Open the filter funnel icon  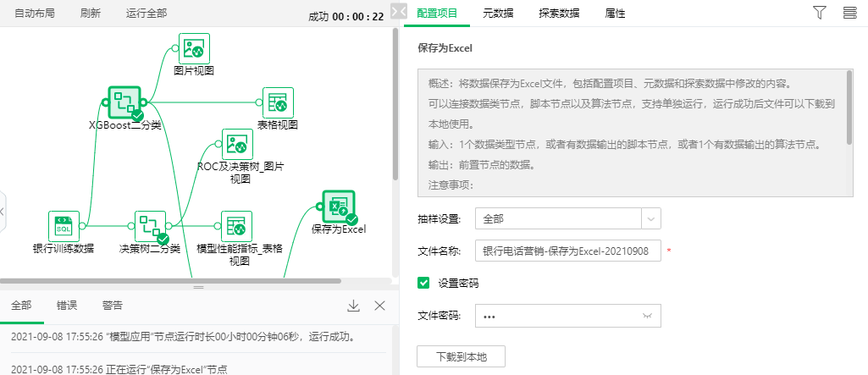point(819,13)
